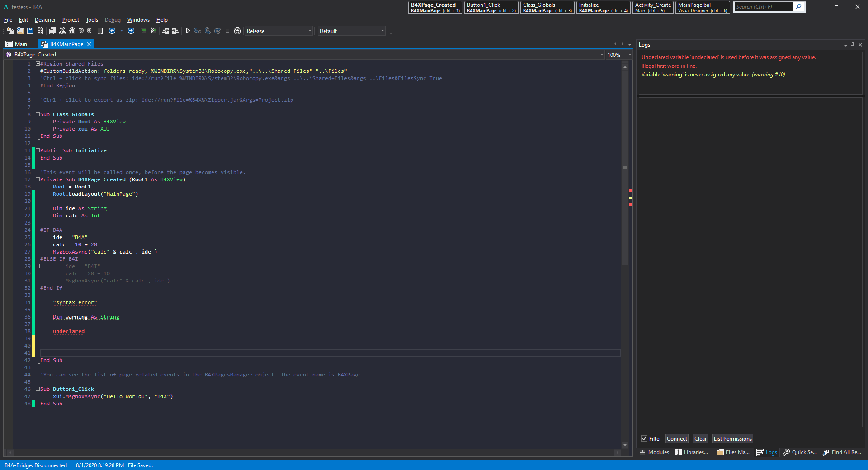Open the 100% zoom level dropdown
The width and height of the screenshot is (868, 470).
(x=629, y=55)
